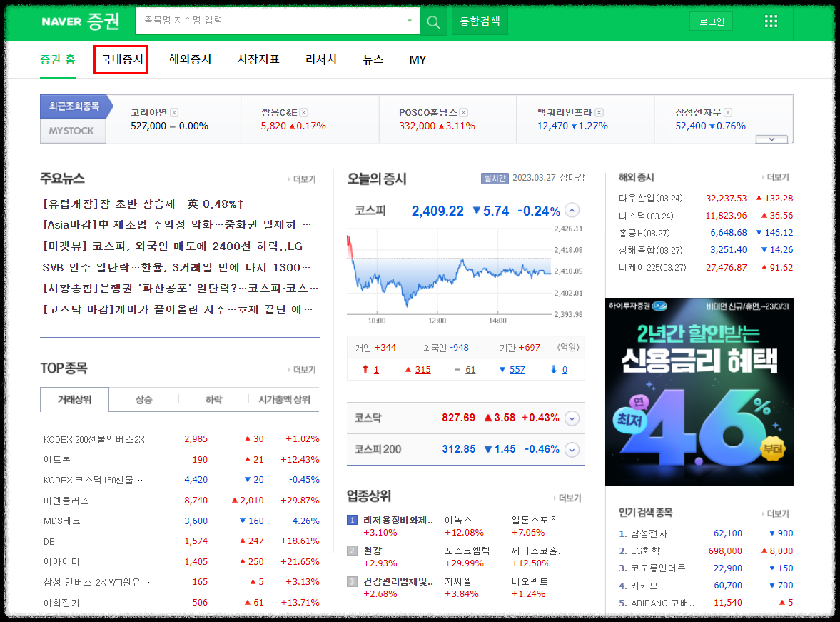Open MDS테크 stock in TOP list
This screenshot has height=622, width=840.
(61, 521)
